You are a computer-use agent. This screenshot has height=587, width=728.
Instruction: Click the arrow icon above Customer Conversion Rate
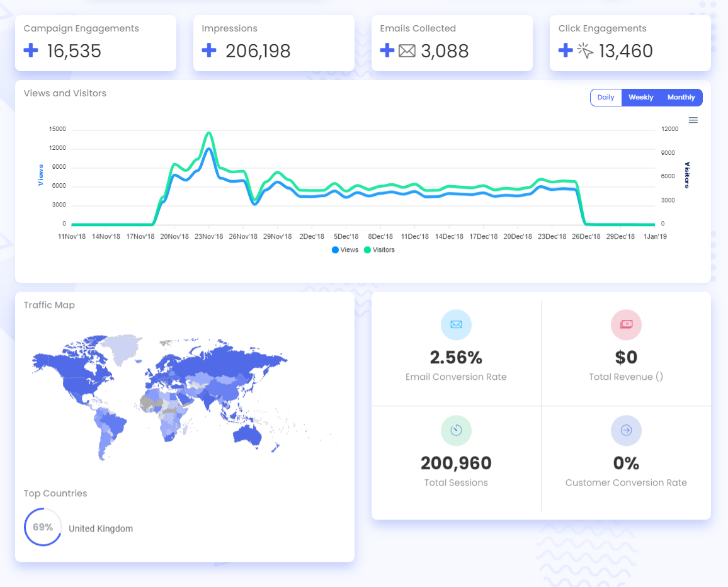point(625,431)
